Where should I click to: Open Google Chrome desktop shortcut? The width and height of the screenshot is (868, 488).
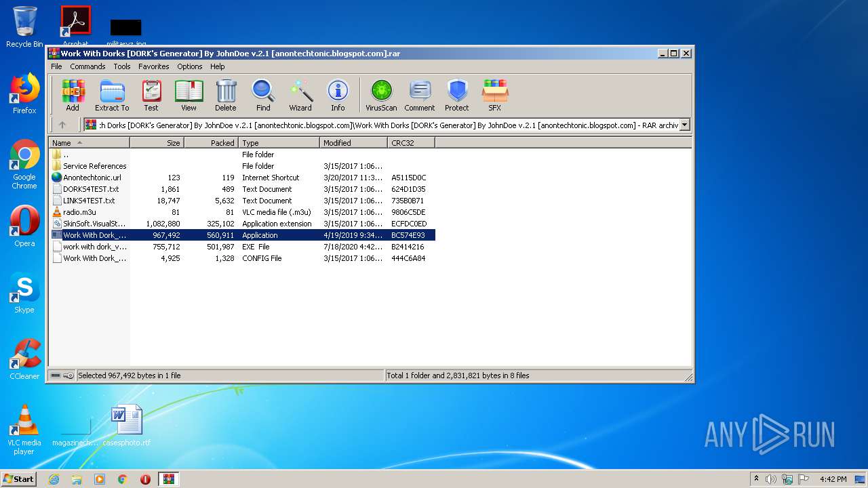coord(24,165)
